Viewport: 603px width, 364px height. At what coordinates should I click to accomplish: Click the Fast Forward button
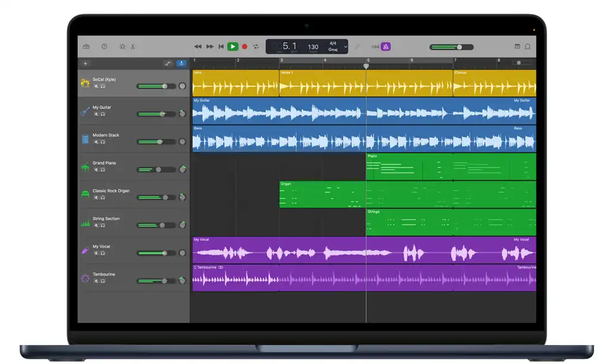pos(209,46)
